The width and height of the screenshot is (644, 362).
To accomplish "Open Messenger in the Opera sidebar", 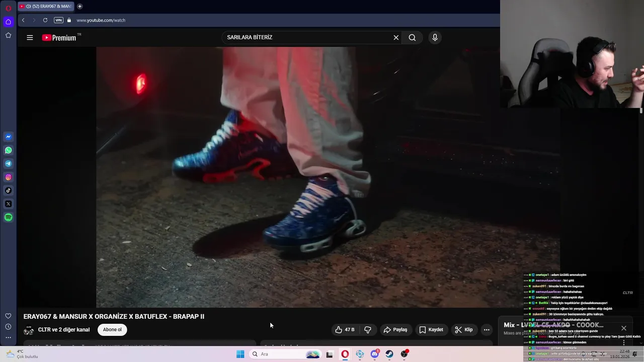I will tap(8, 137).
